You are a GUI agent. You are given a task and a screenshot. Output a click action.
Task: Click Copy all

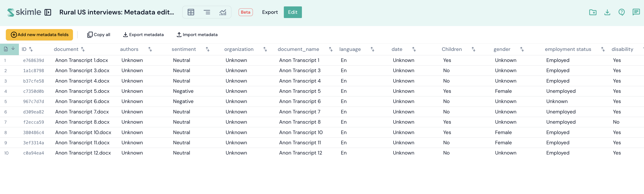pos(99,35)
